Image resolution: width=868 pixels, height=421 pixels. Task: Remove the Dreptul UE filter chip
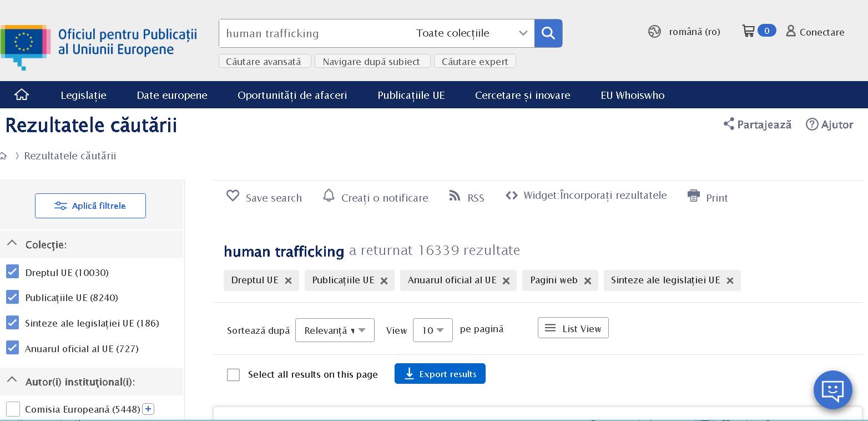point(288,280)
